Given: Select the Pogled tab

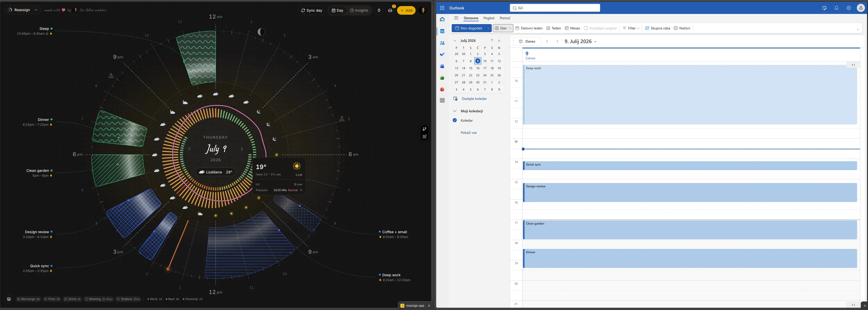Looking at the screenshot, I should pos(489,18).
